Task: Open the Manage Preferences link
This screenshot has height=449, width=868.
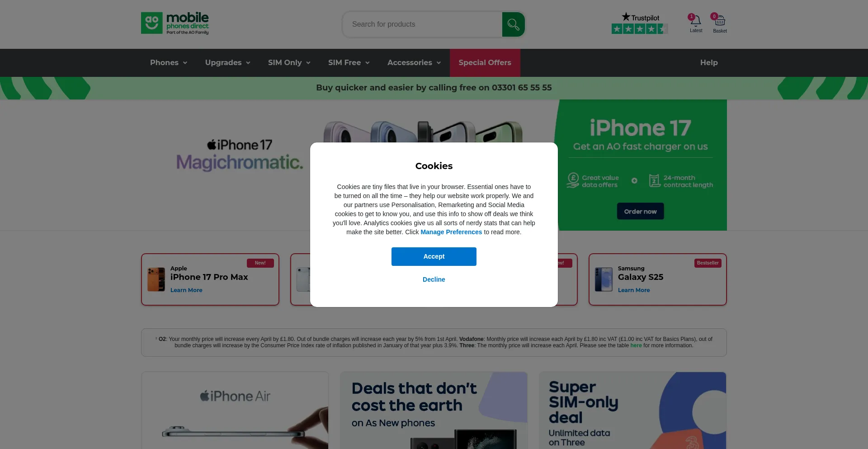Action: click(x=451, y=232)
